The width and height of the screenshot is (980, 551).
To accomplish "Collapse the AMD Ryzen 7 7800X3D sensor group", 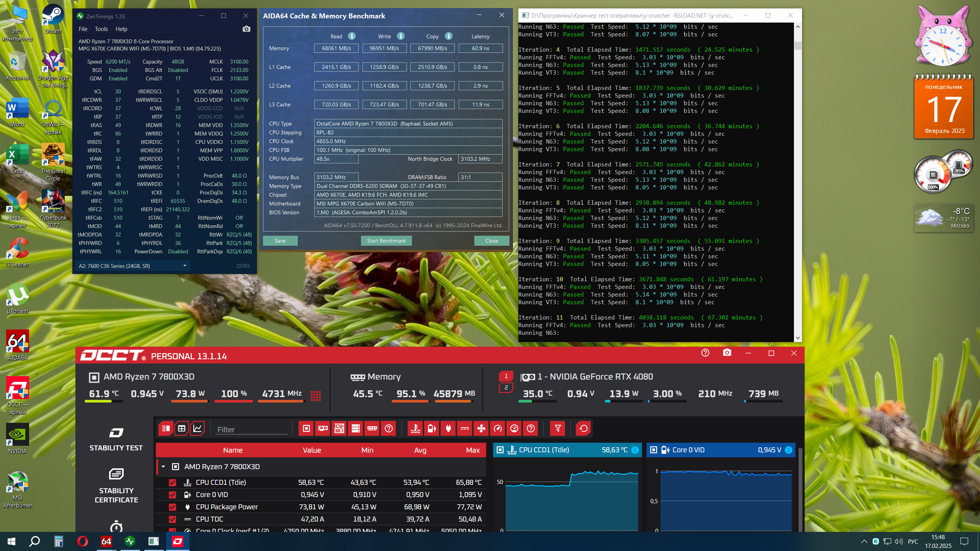I will tap(163, 467).
